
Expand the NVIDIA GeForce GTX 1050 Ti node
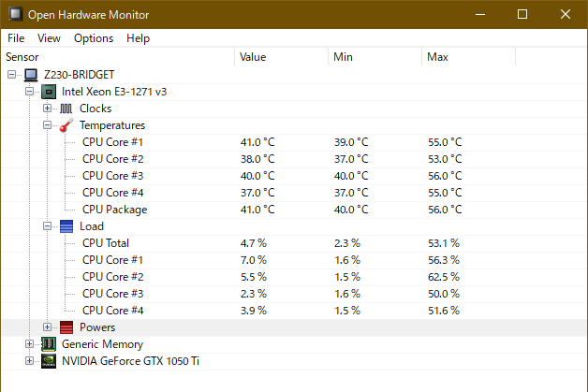pyautogui.click(x=29, y=361)
